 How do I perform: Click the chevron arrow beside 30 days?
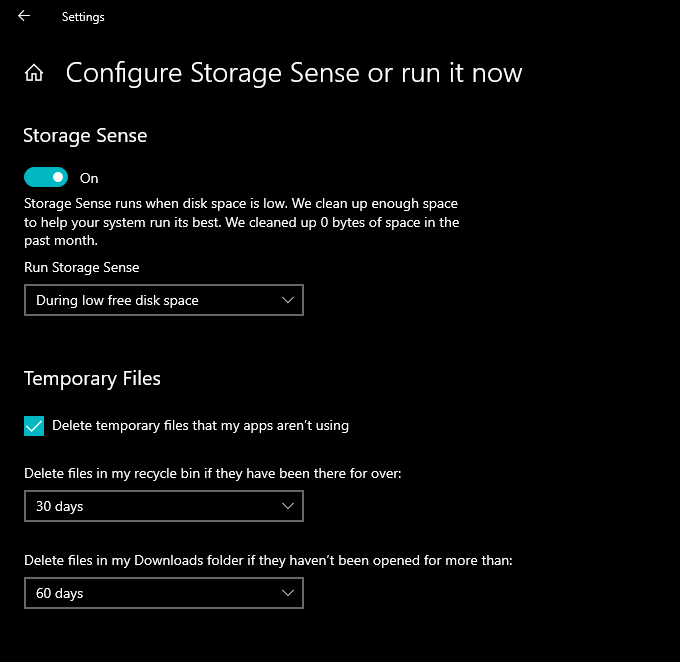click(x=288, y=507)
